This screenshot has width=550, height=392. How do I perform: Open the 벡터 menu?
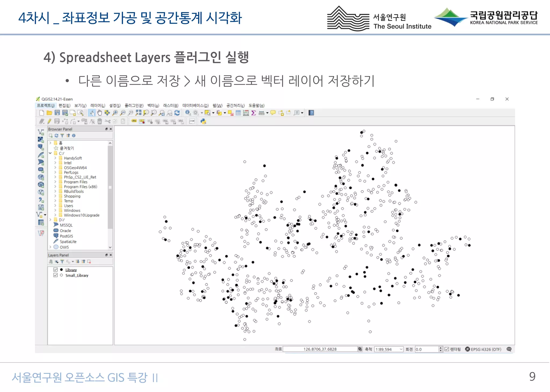point(153,105)
